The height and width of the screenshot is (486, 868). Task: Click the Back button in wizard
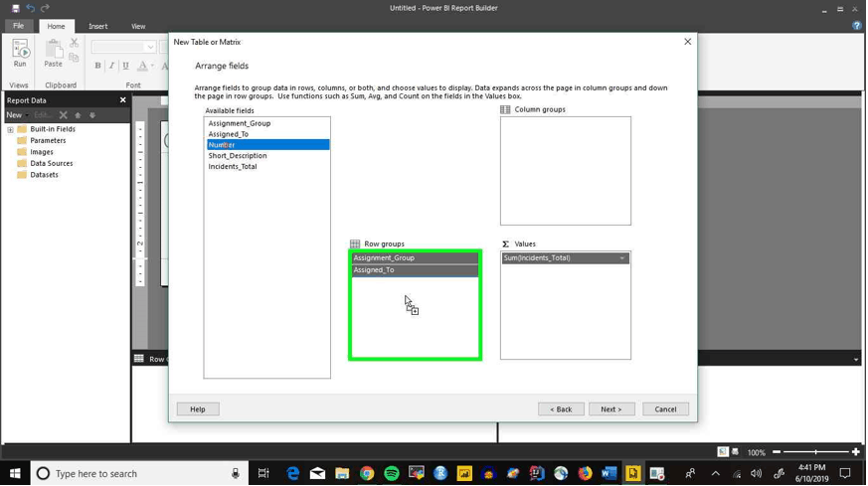click(561, 409)
